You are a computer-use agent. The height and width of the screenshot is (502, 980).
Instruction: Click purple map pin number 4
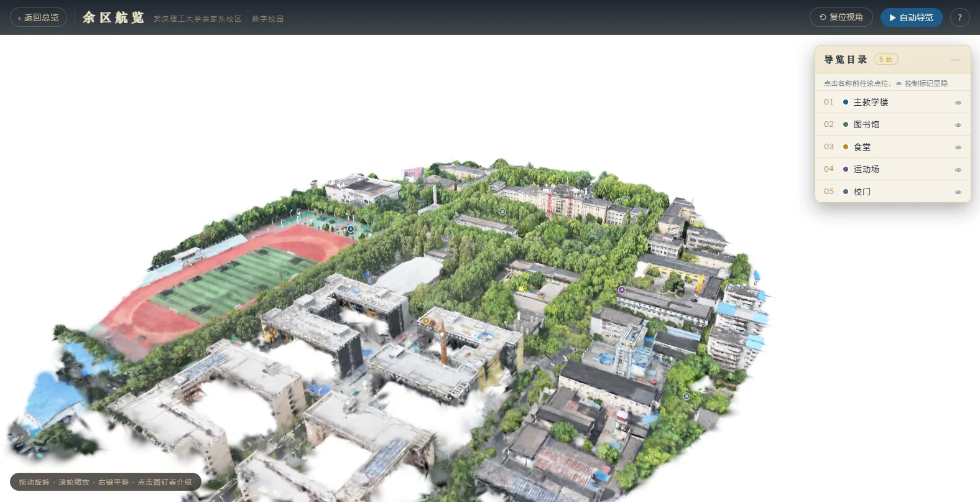[x=621, y=290]
